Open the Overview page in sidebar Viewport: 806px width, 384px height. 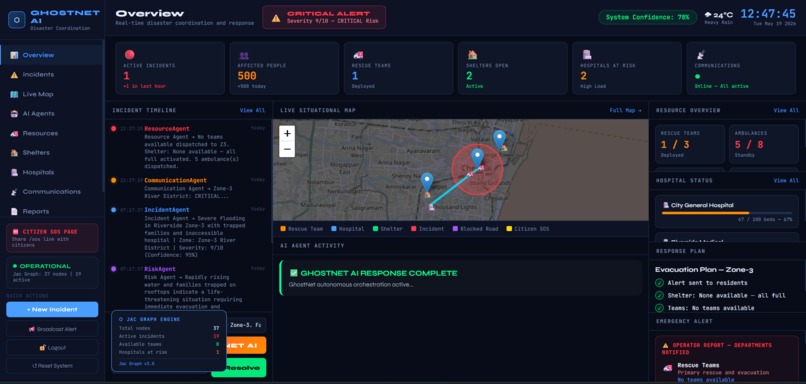(51, 55)
